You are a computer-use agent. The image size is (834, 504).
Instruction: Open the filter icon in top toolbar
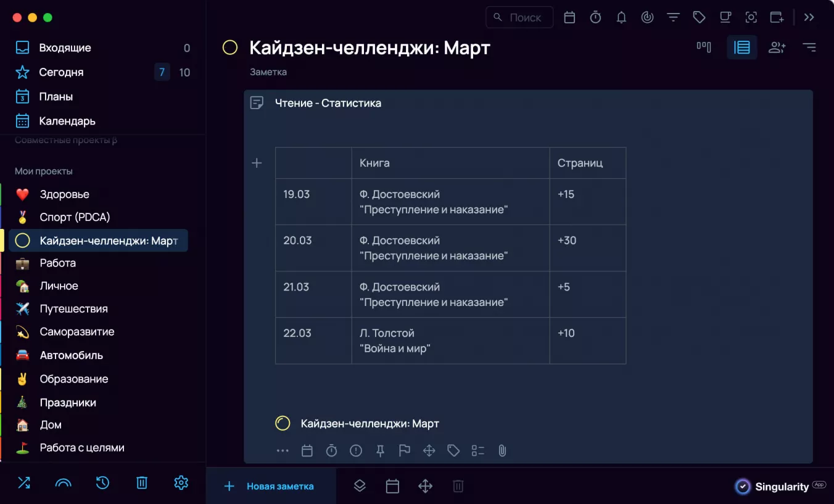(673, 17)
